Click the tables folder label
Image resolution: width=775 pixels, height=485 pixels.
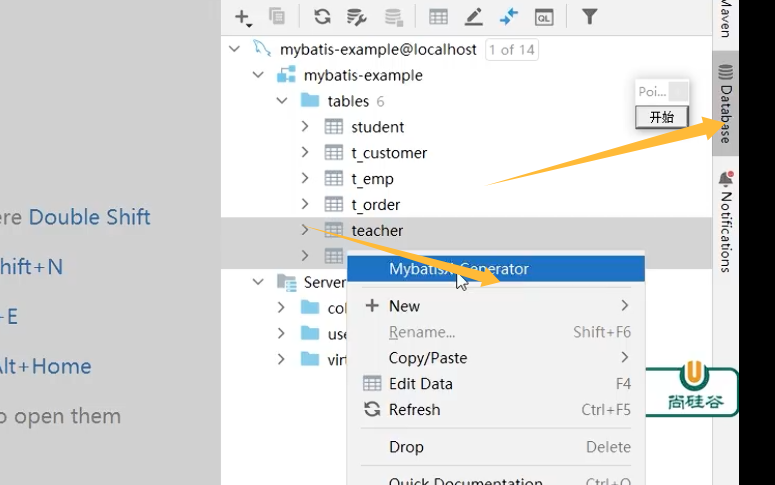point(348,101)
